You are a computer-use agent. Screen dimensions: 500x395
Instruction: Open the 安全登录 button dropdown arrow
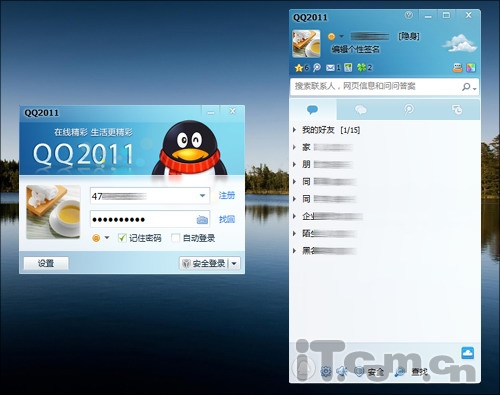(x=234, y=263)
